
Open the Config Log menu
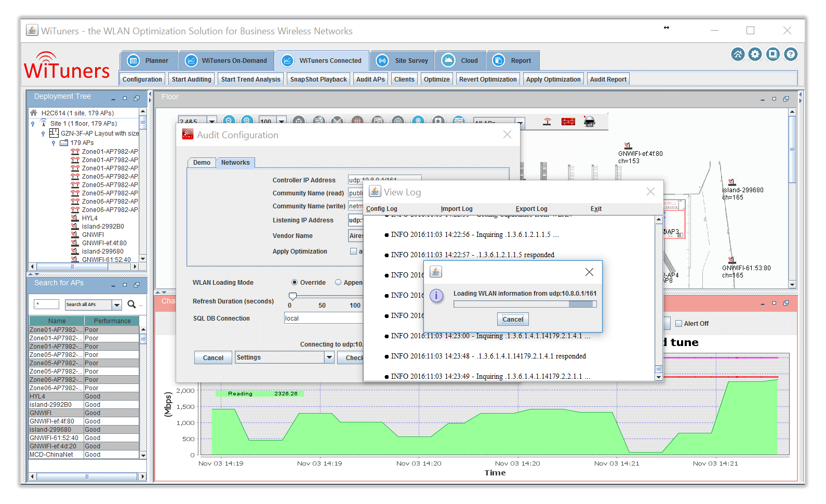tap(382, 209)
